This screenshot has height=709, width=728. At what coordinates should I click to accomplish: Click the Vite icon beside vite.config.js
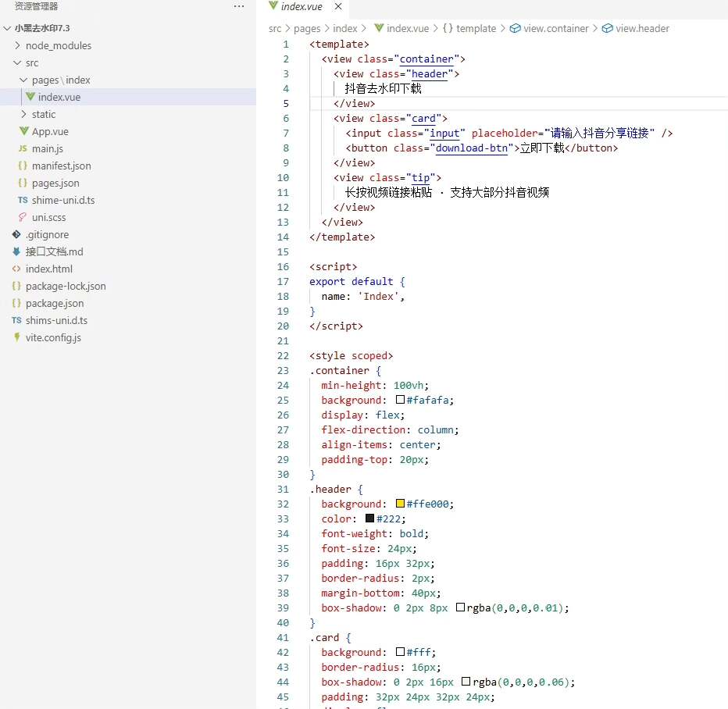(x=16, y=337)
